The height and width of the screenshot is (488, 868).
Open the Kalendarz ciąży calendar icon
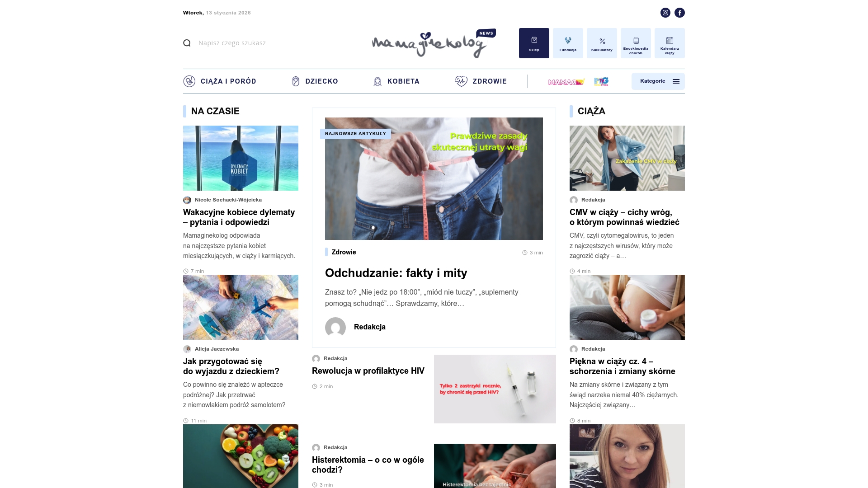coord(669,43)
